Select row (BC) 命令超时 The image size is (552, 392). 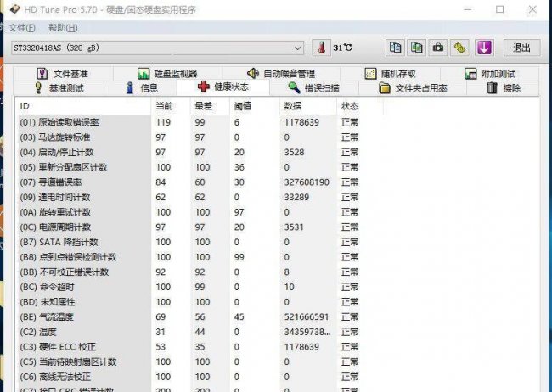pyautogui.click(x=189, y=287)
